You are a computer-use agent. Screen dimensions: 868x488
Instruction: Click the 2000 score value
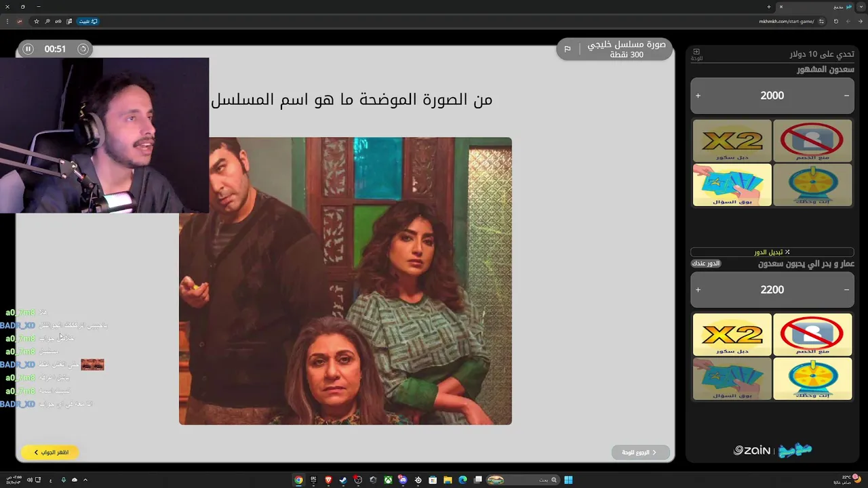(772, 96)
